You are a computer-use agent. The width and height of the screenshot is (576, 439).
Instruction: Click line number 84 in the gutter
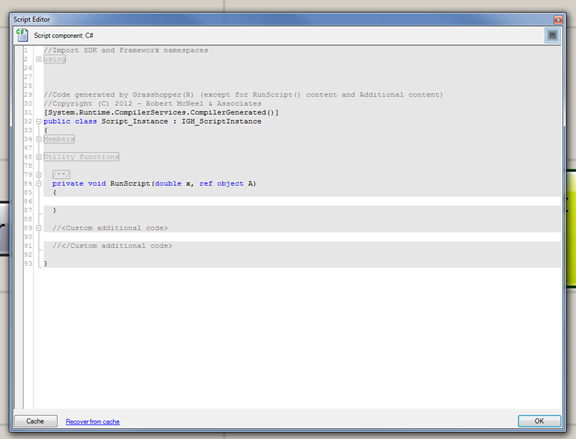(x=28, y=184)
